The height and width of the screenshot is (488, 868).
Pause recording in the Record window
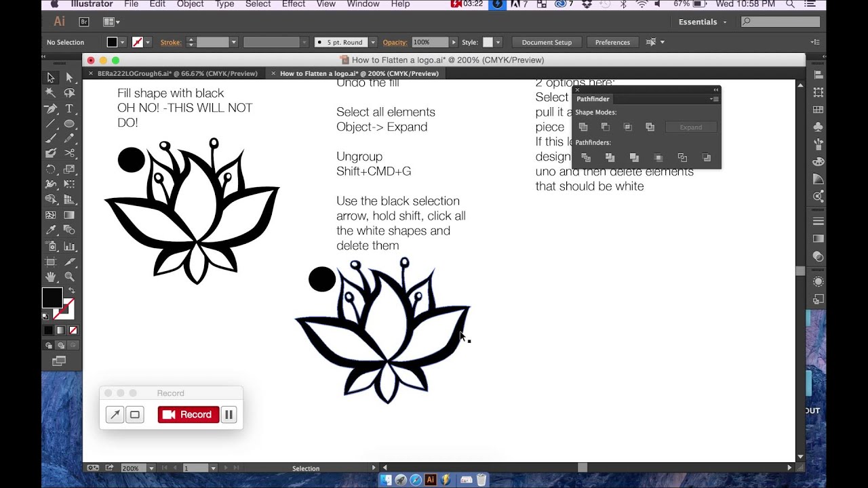click(x=229, y=415)
